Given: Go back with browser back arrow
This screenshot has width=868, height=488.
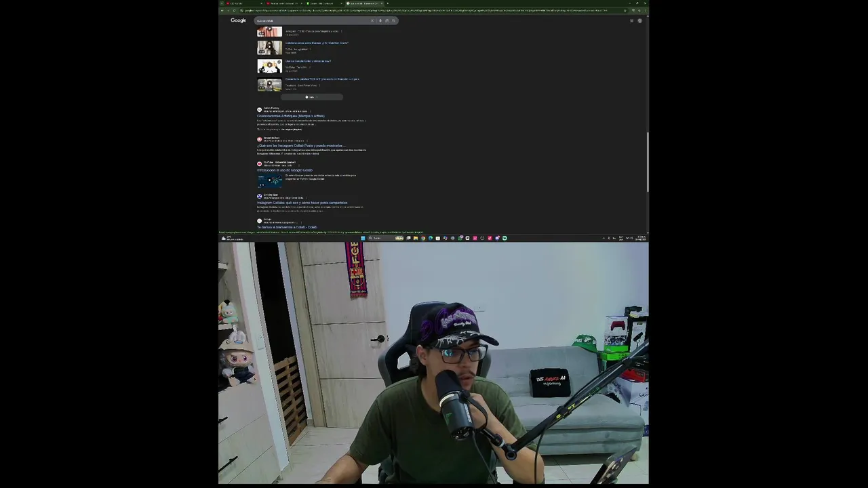Looking at the screenshot, I should (x=222, y=10).
